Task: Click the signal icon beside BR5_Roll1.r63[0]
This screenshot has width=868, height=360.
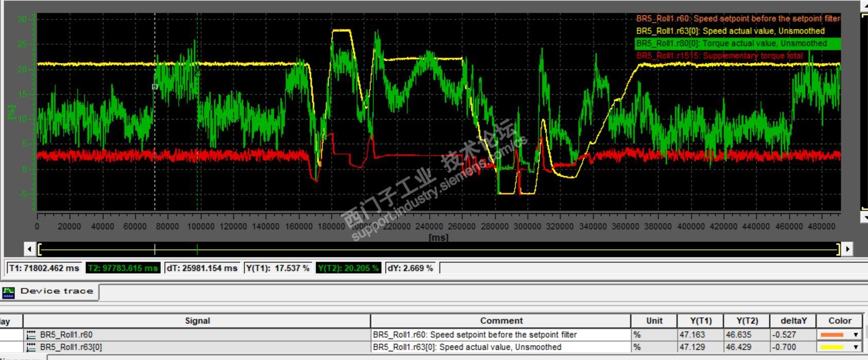Action: (31, 347)
